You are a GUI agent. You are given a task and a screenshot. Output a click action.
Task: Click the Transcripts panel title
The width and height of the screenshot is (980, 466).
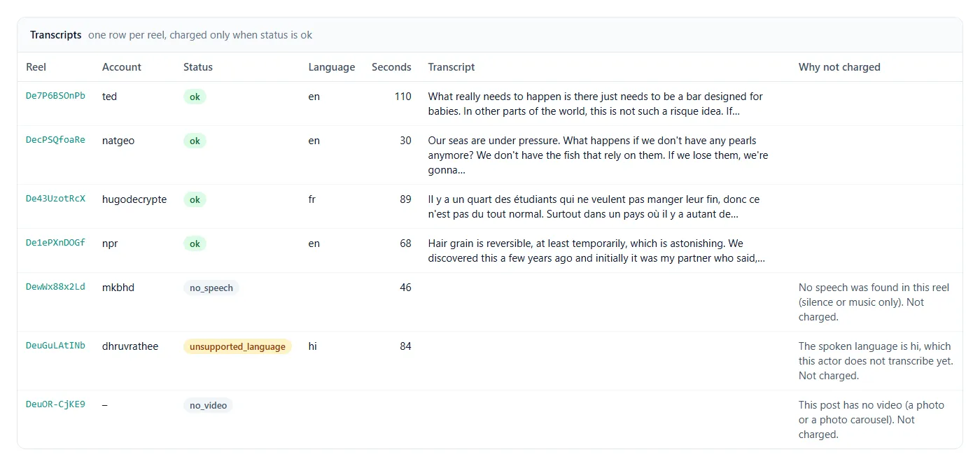[56, 35]
